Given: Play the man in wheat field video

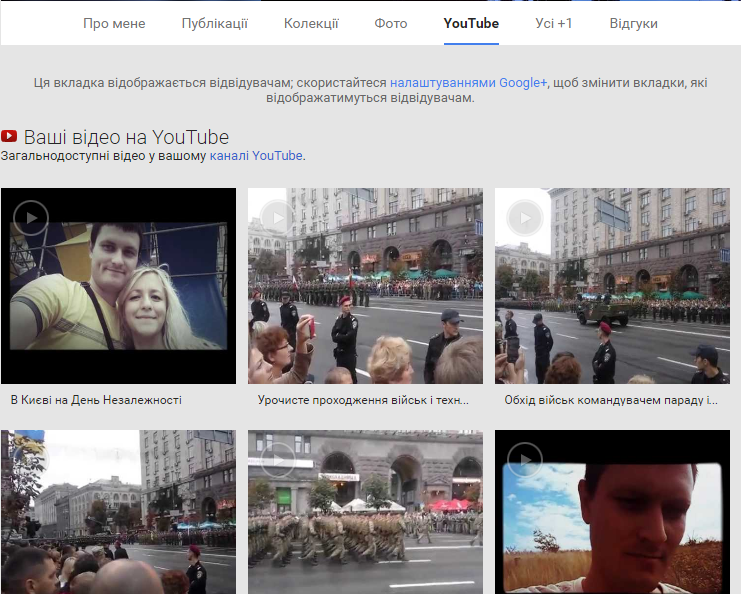Looking at the screenshot, I should [525, 459].
